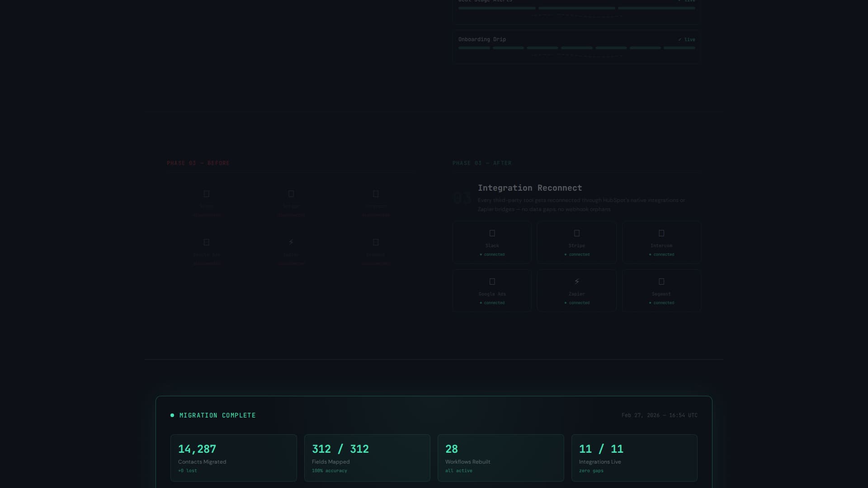
Task: Click the 'Feb 27, 2026 — 16:54 UTC' timestamp
Action: click(660, 415)
